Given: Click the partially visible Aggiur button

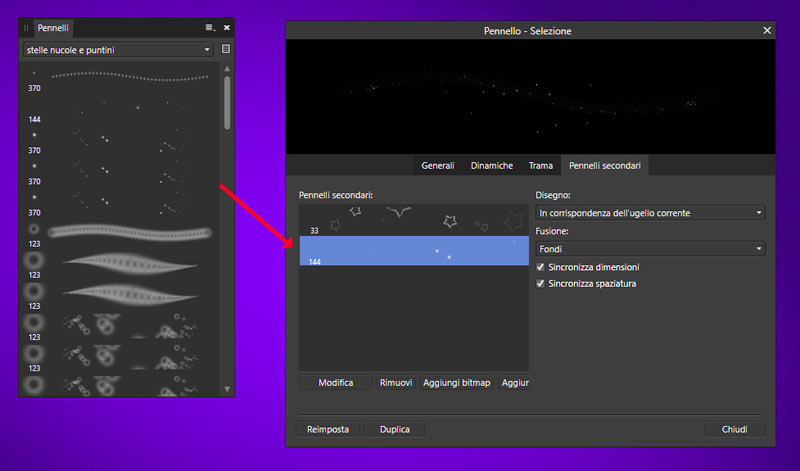Looking at the screenshot, I should click(x=514, y=383).
